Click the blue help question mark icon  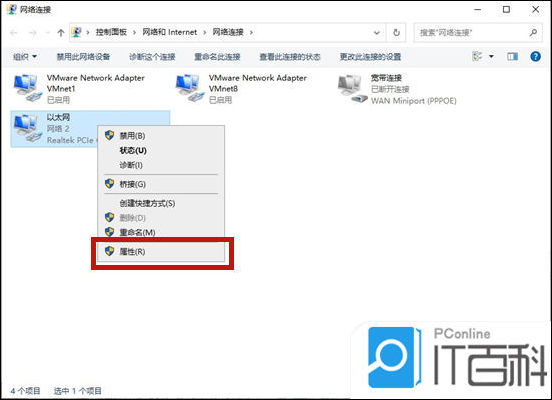[x=535, y=56]
